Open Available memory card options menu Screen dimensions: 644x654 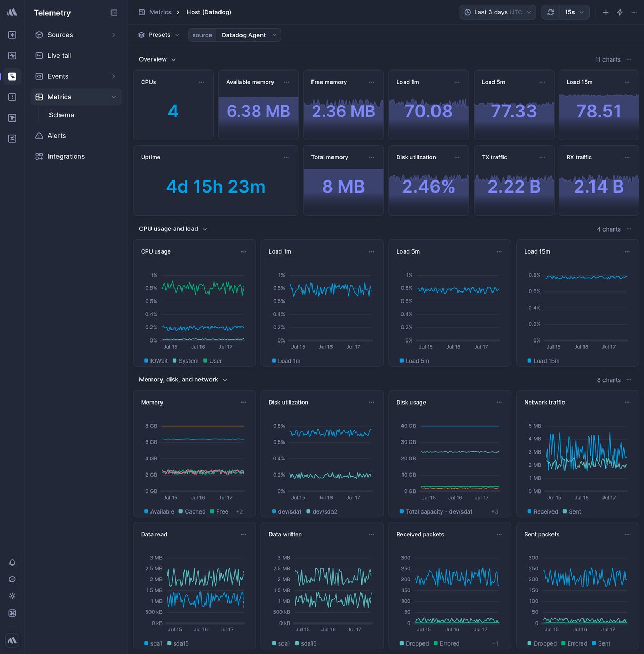286,82
